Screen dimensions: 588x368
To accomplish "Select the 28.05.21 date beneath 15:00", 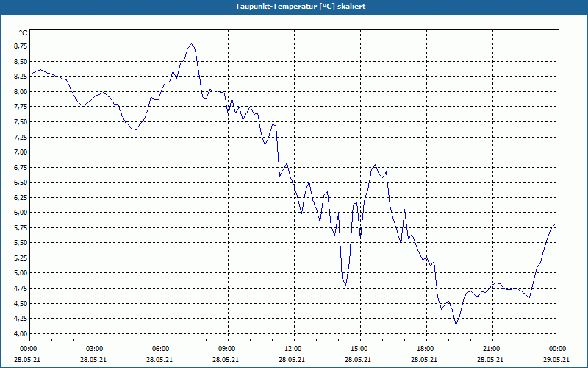I will pos(358,359).
